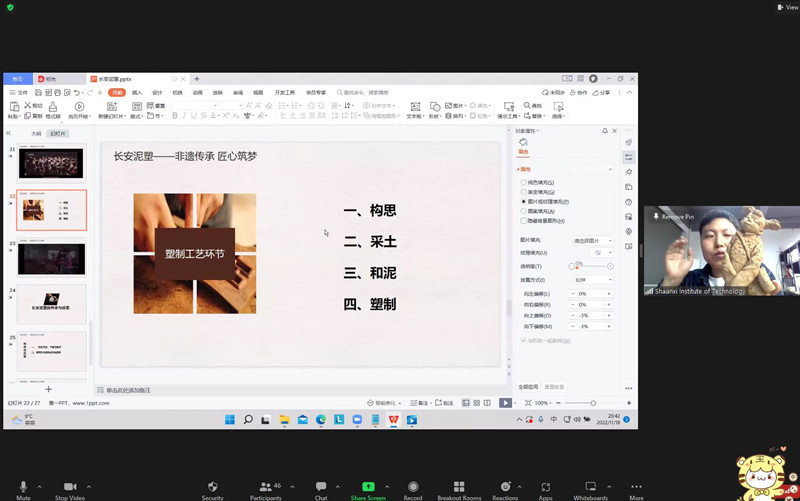Open Participants panel in Zoom

click(x=265, y=486)
